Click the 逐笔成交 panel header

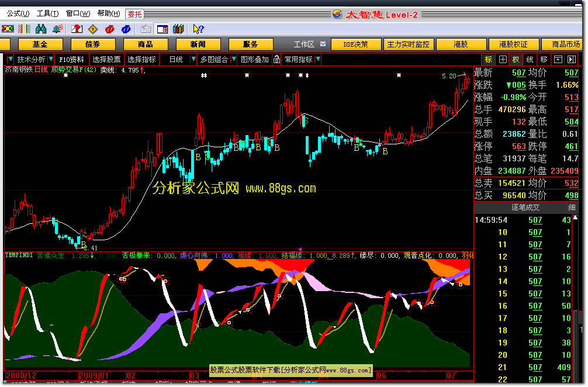(x=525, y=208)
